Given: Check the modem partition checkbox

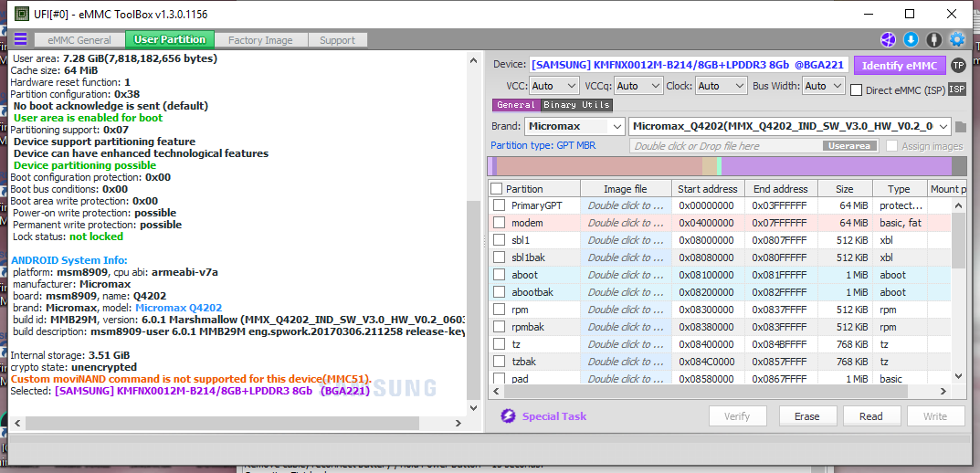Looking at the screenshot, I should 499,223.
